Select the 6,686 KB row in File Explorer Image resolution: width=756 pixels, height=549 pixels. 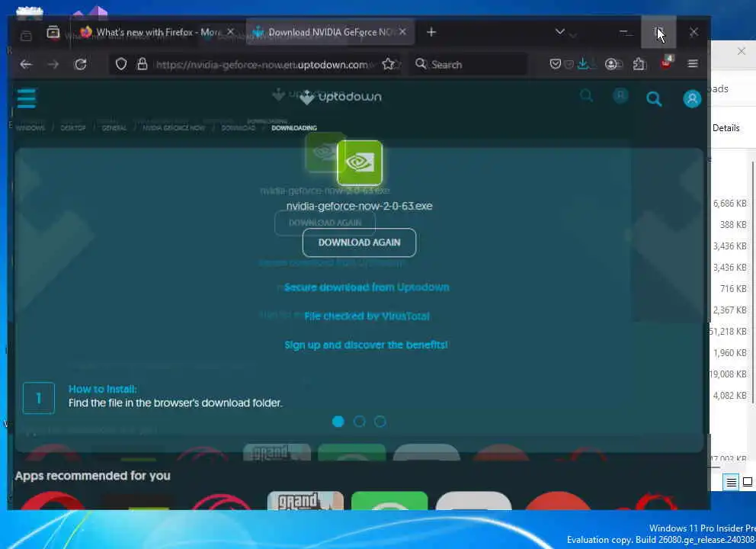click(x=730, y=204)
